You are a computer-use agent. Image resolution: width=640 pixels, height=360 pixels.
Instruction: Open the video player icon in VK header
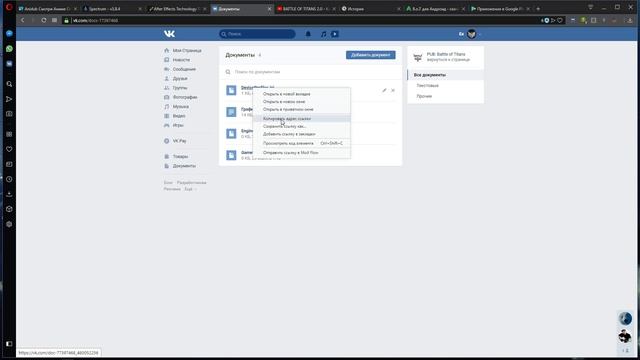click(335, 34)
